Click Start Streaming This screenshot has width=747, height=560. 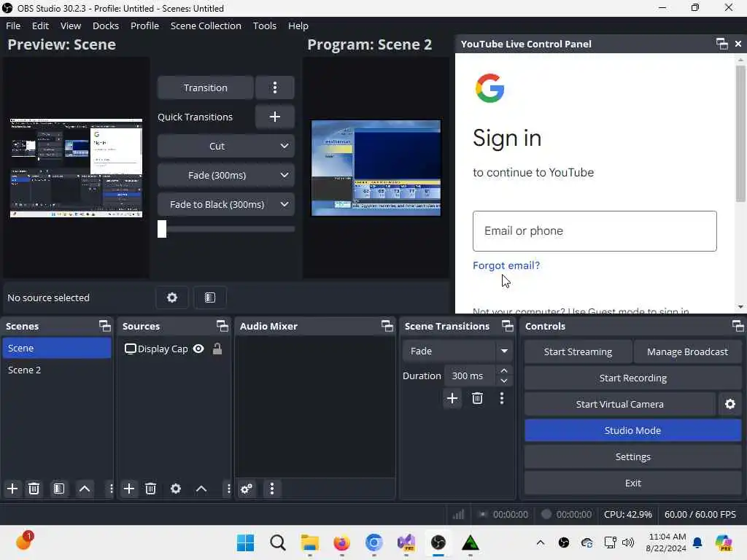578,352
